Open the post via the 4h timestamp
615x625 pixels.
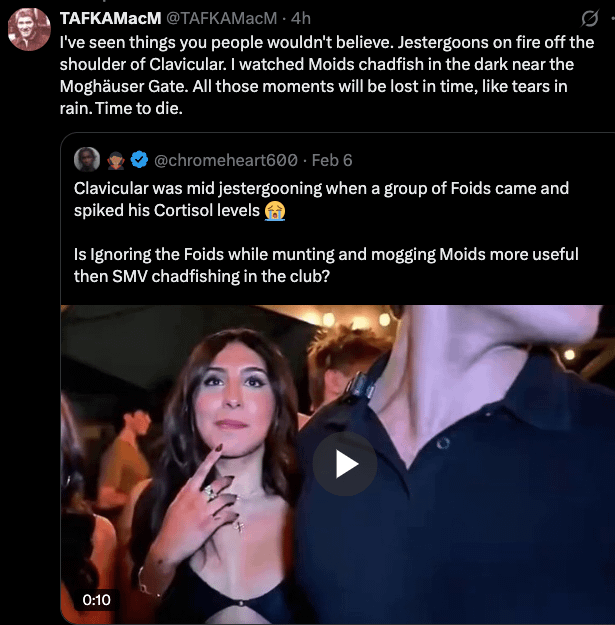301,19
